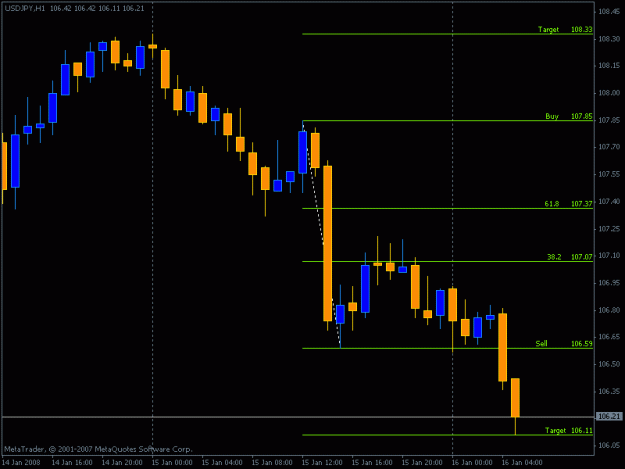This screenshot has width=625, height=469.
Task: Click the 106.95 price scale value
Action: pyautogui.click(x=609, y=283)
